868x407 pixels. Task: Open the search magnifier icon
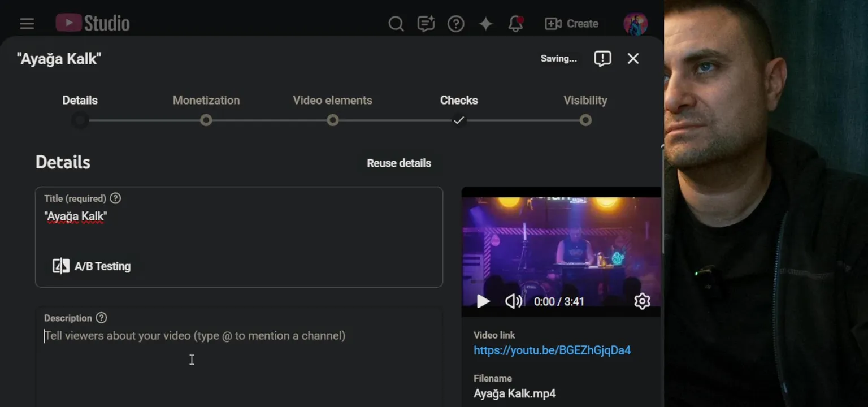coord(396,24)
